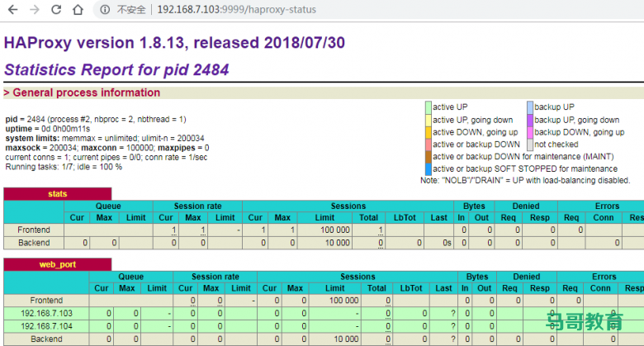Click the 'backup UP' light blue swatch
This screenshot has width=644, height=346.
click(x=530, y=107)
